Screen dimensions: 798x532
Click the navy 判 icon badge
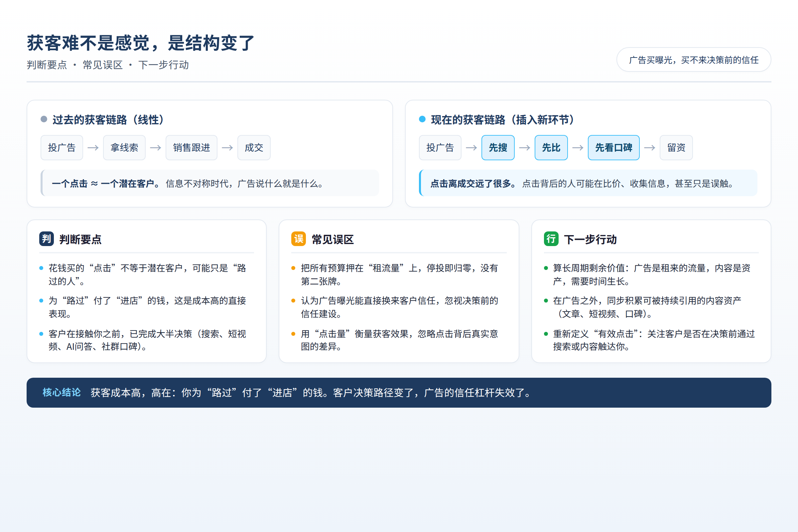(47, 239)
